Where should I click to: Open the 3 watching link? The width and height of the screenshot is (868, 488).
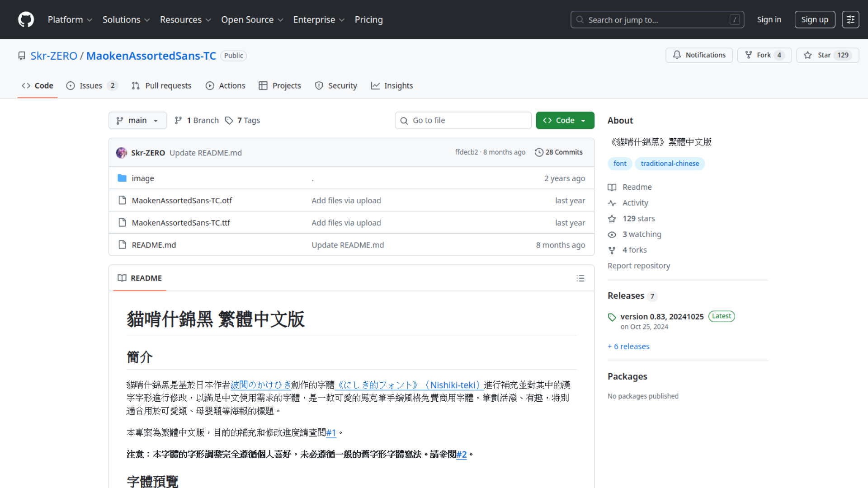pyautogui.click(x=642, y=234)
